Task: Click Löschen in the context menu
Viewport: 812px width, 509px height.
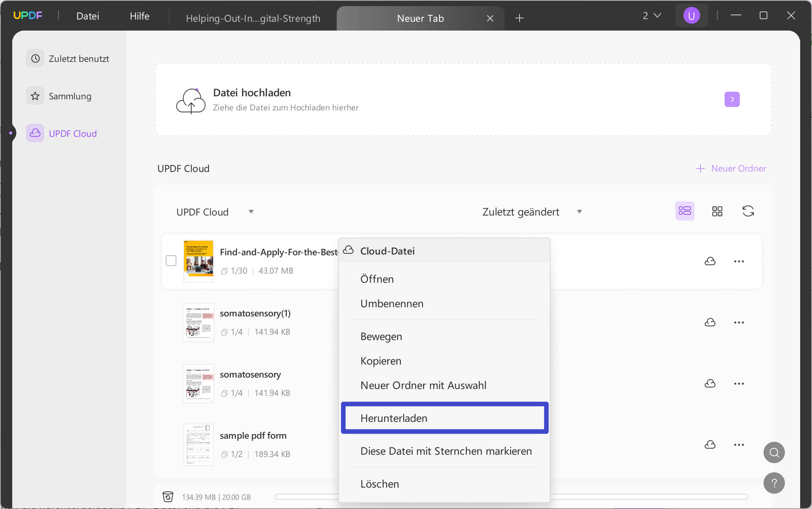Action: (x=379, y=484)
